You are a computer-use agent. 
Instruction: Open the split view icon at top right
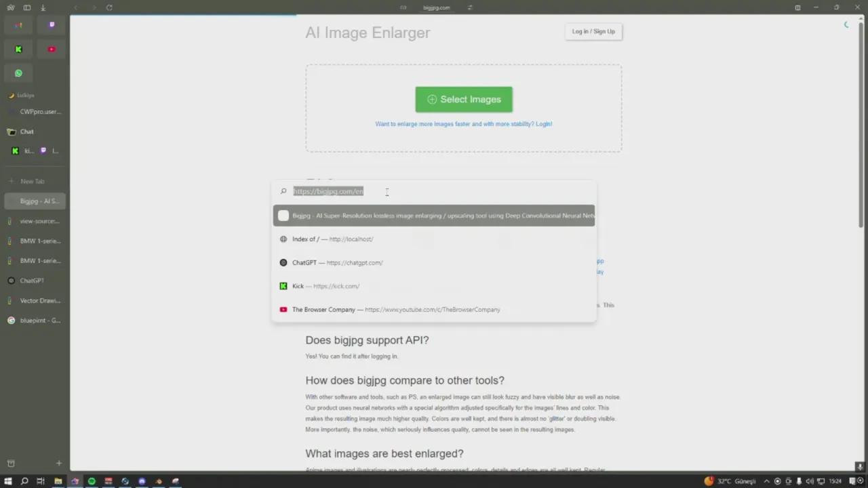[797, 7]
